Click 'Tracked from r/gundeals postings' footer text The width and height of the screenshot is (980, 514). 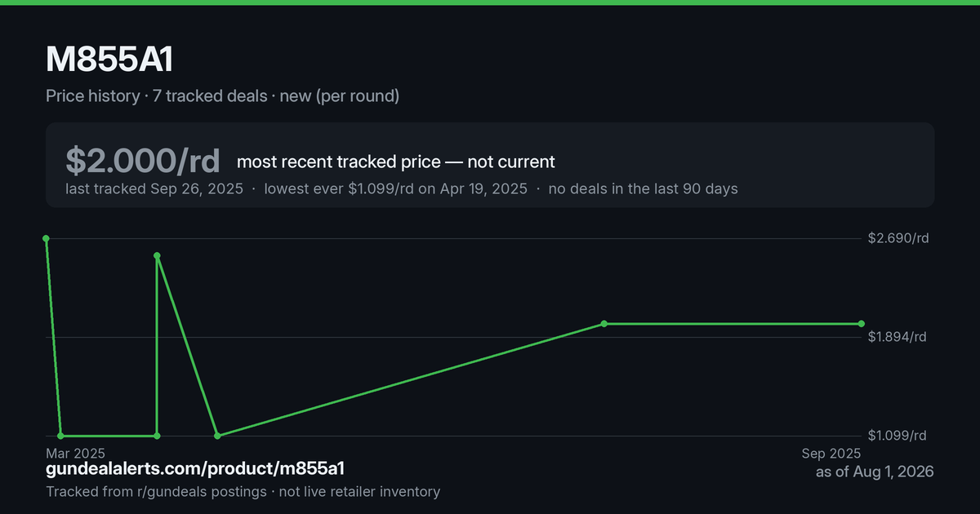156,492
